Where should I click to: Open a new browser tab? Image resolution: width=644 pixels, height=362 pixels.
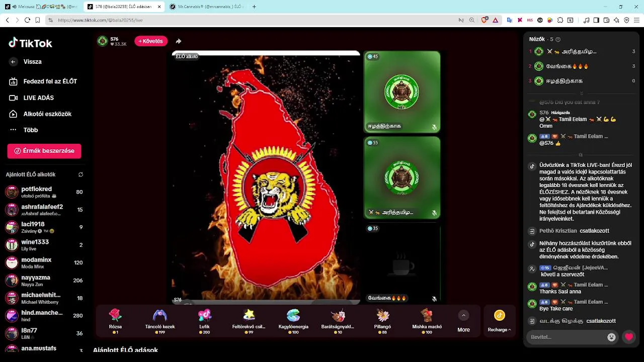tap(254, 7)
